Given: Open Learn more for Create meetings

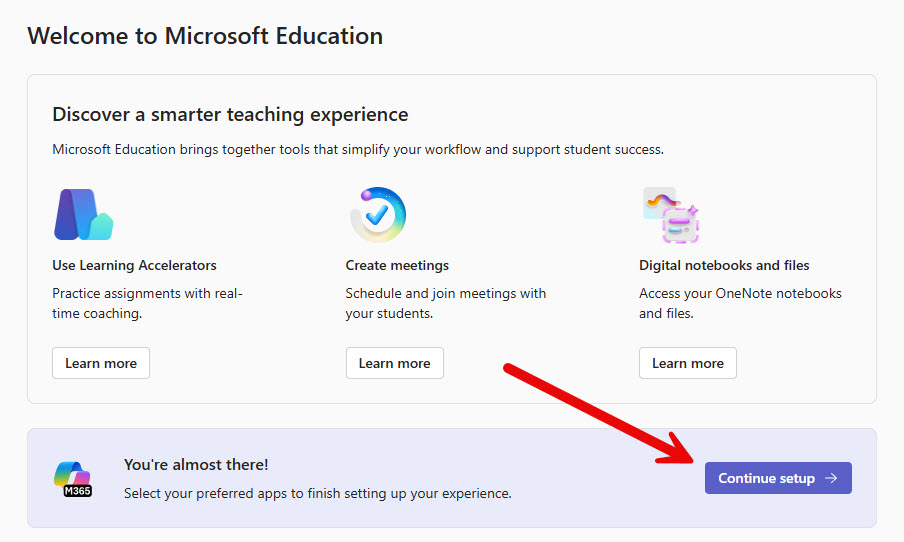Looking at the screenshot, I should 394,363.
